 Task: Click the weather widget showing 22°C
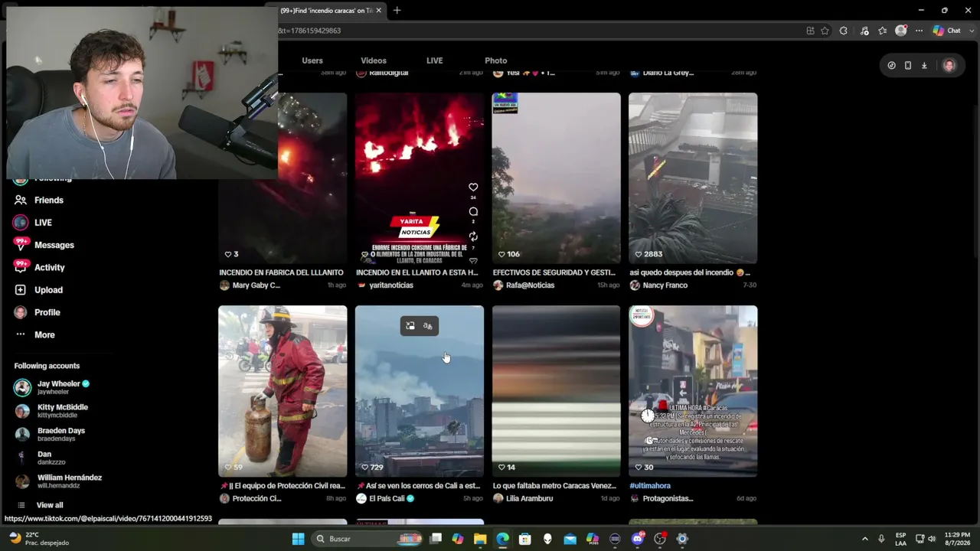[x=38, y=539]
